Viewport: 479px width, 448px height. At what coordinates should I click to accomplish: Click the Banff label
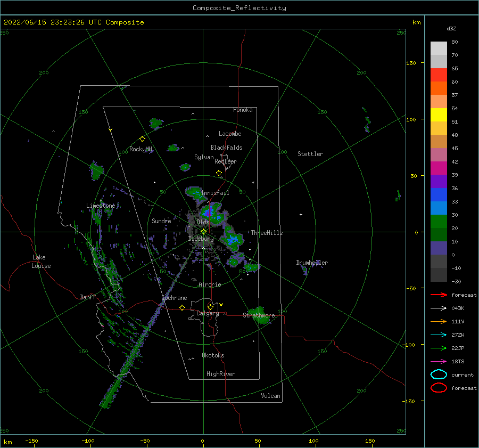click(x=88, y=297)
